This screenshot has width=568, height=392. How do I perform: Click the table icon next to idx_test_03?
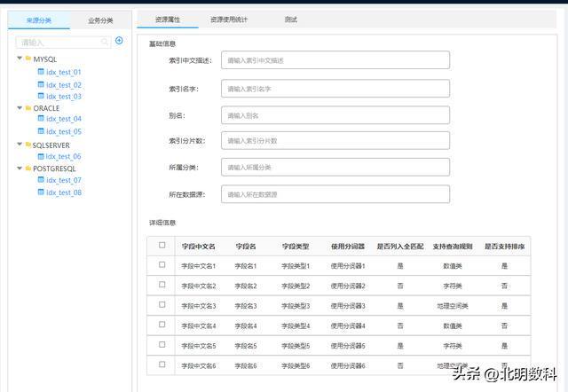pyautogui.click(x=41, y=96)
